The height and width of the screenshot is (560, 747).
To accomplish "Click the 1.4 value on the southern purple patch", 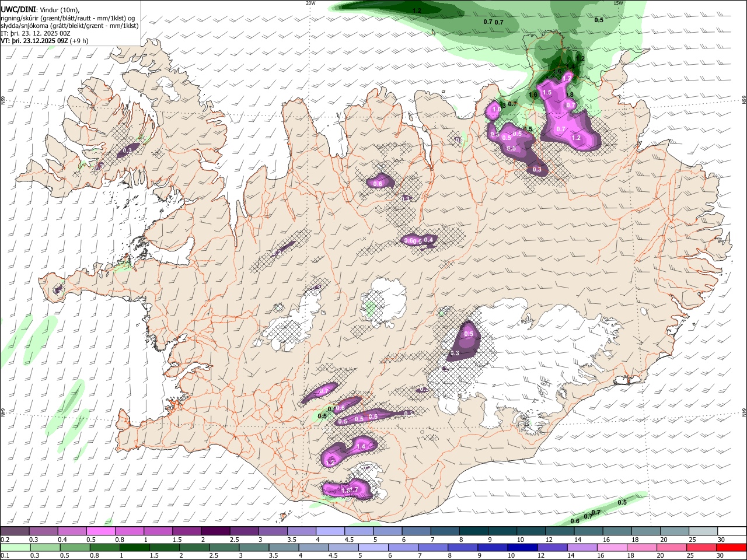I will point(361,446).
